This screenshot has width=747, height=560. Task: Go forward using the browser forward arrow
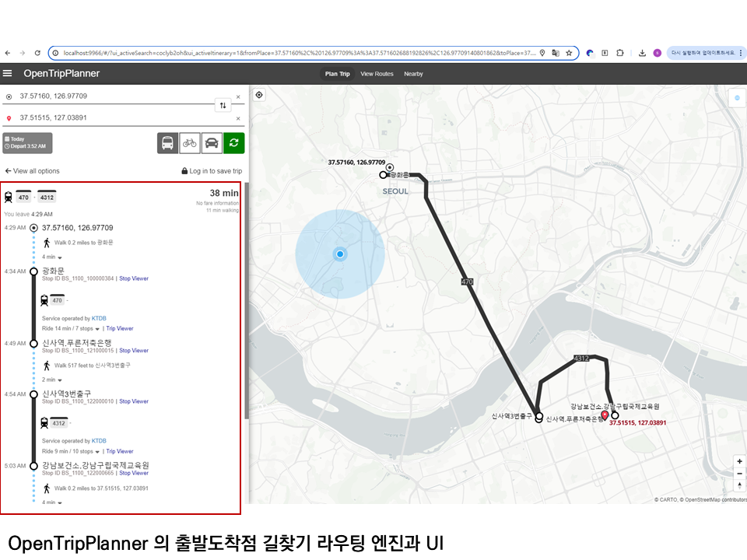pos(23,53)
